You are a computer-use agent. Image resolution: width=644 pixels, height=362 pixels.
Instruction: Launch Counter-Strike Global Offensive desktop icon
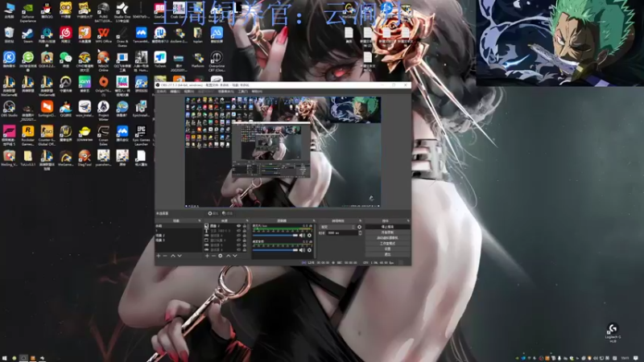point(47,134)
